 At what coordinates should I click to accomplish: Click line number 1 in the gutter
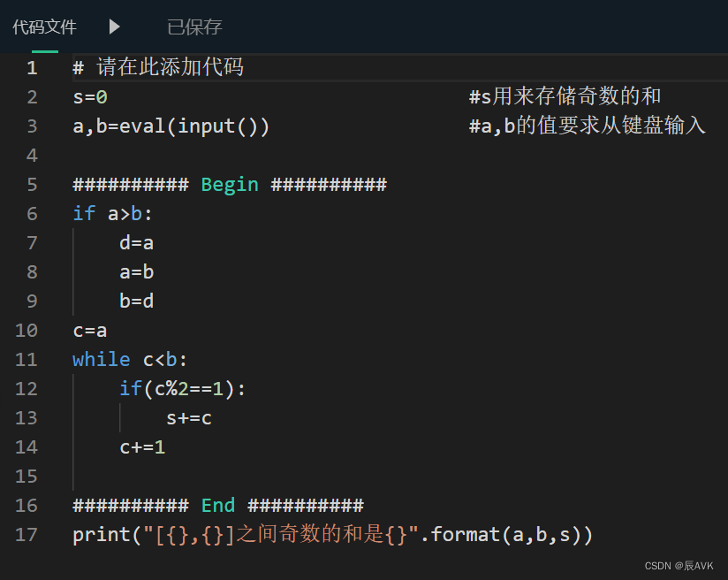tap(32, 67)
